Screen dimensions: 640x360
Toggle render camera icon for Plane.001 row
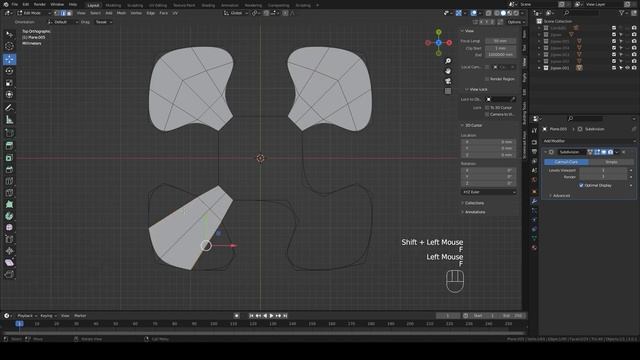click(634, 68)
